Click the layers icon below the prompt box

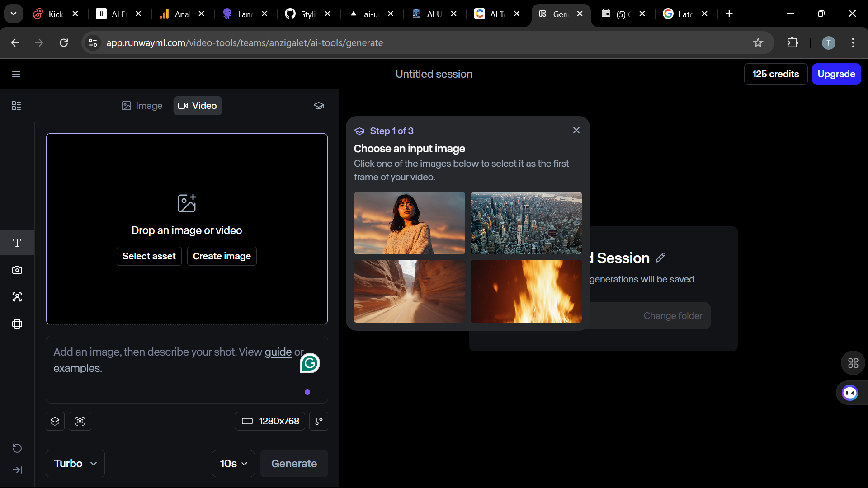point(55,421)
